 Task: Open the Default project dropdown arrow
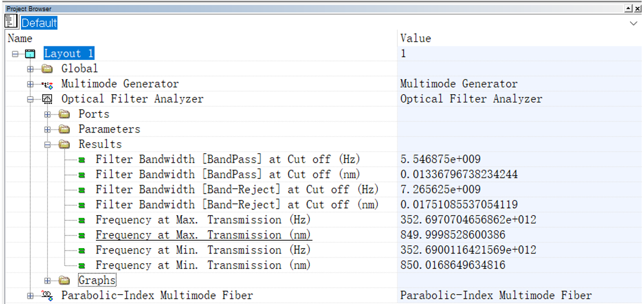[634, 23]
